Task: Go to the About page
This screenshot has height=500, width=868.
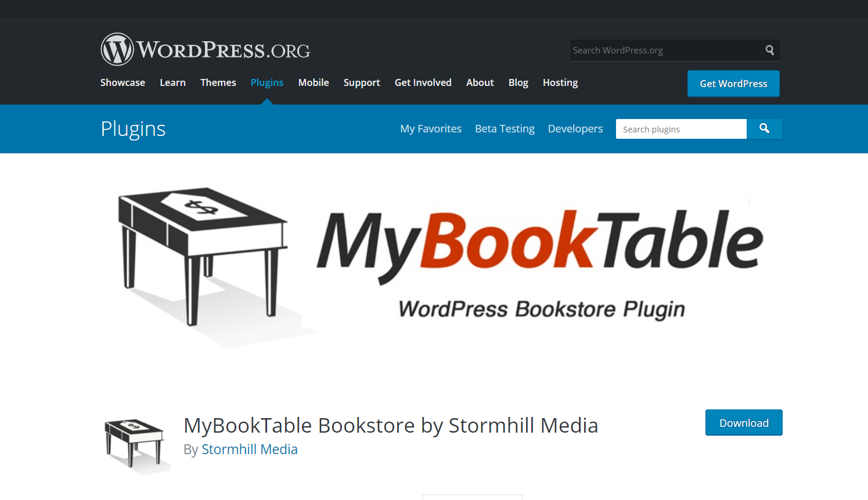Action: pos(480,82)
